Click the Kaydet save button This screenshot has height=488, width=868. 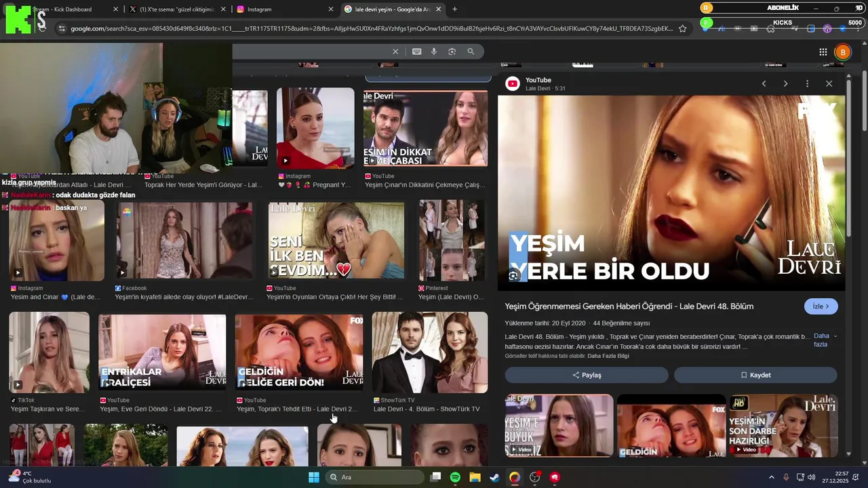point(755,375)
